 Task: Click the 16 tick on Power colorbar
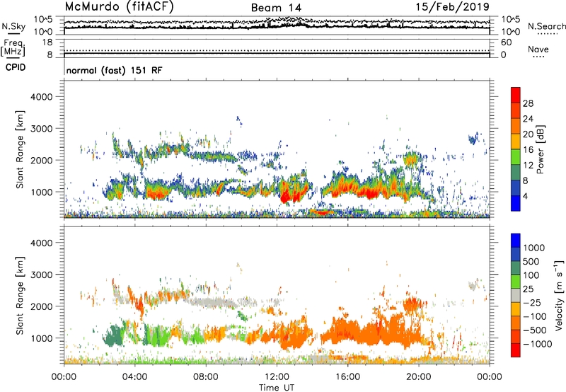pyautogui.click(x=528, y=150)
